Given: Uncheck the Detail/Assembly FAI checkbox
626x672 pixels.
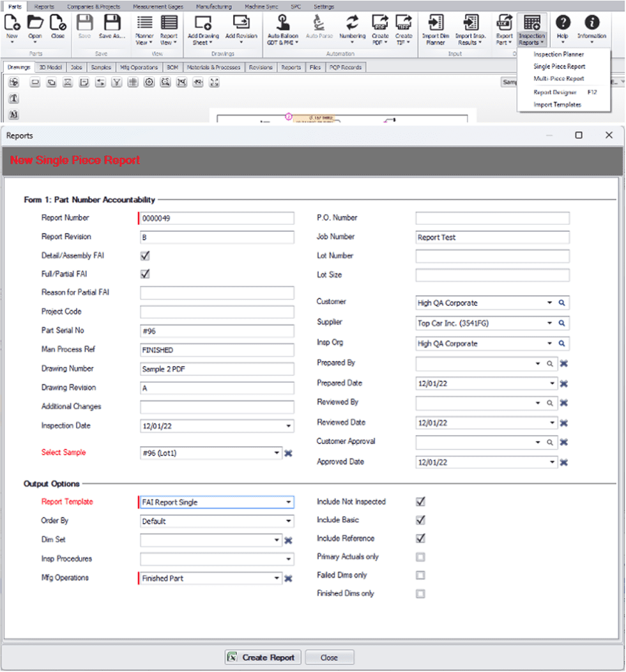Looking at the screenshot, I should click(x=144, y=256).
